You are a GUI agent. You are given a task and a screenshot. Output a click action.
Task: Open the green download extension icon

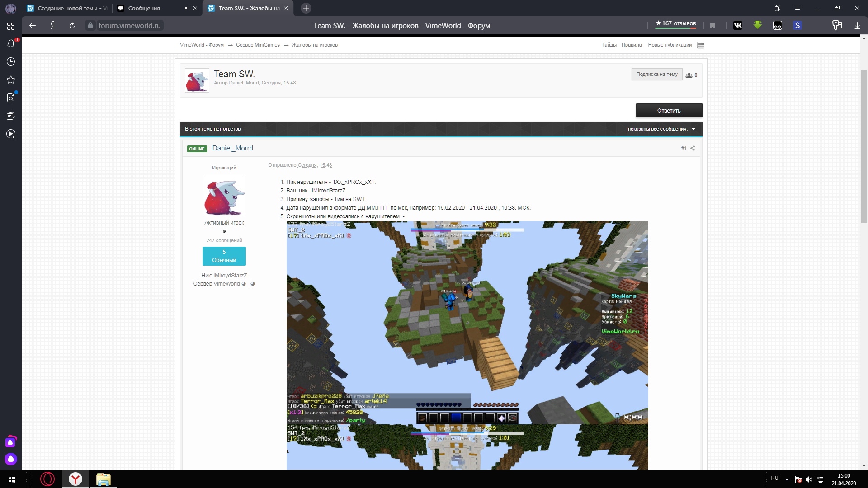pyautogui.click(x=758, y=25)
